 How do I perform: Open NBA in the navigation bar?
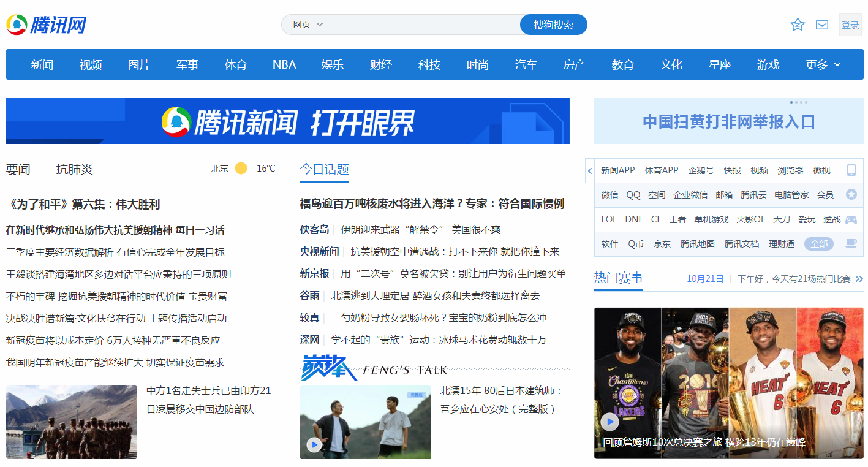coord(284,64)
